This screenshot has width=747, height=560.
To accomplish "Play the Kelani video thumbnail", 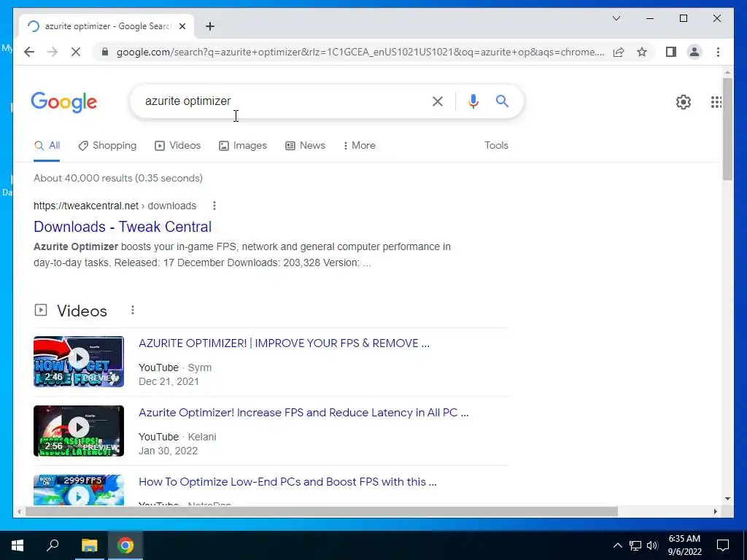I will point(79,431).
